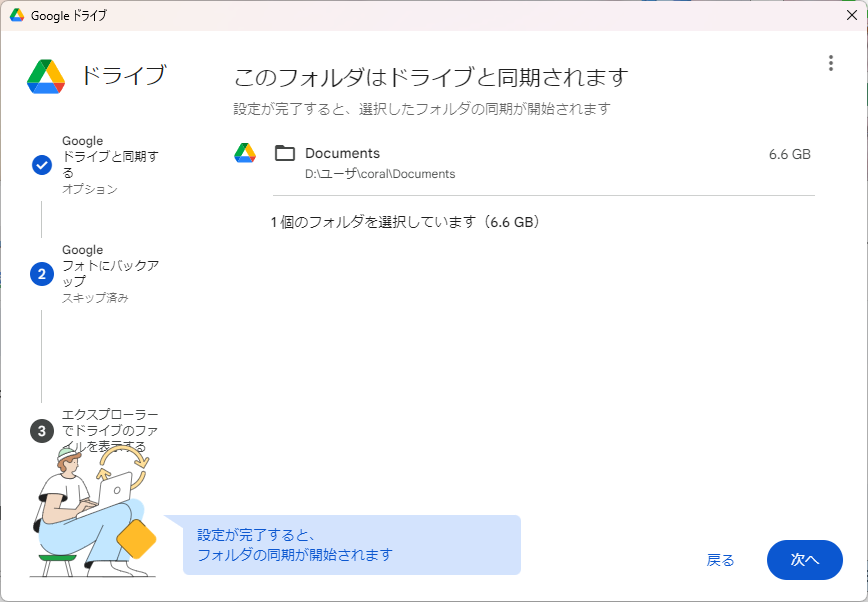The width and height of the screenshot is (868, 602).
Task: Click the 6.6 GB size value
Action: [789, 154]
